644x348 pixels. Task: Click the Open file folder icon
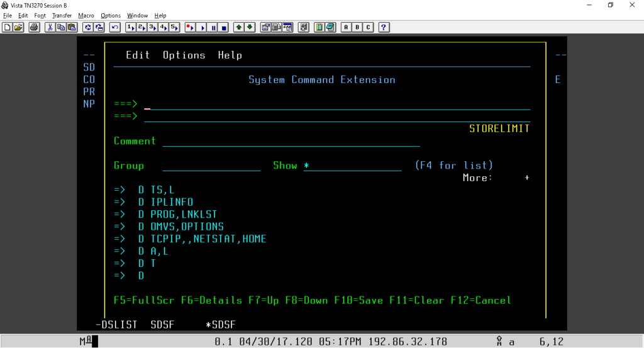point(18,28)
